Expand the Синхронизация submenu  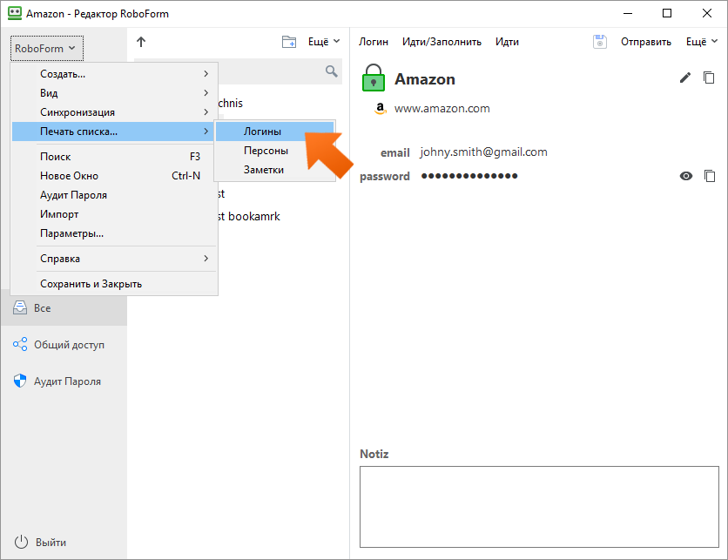114,111
